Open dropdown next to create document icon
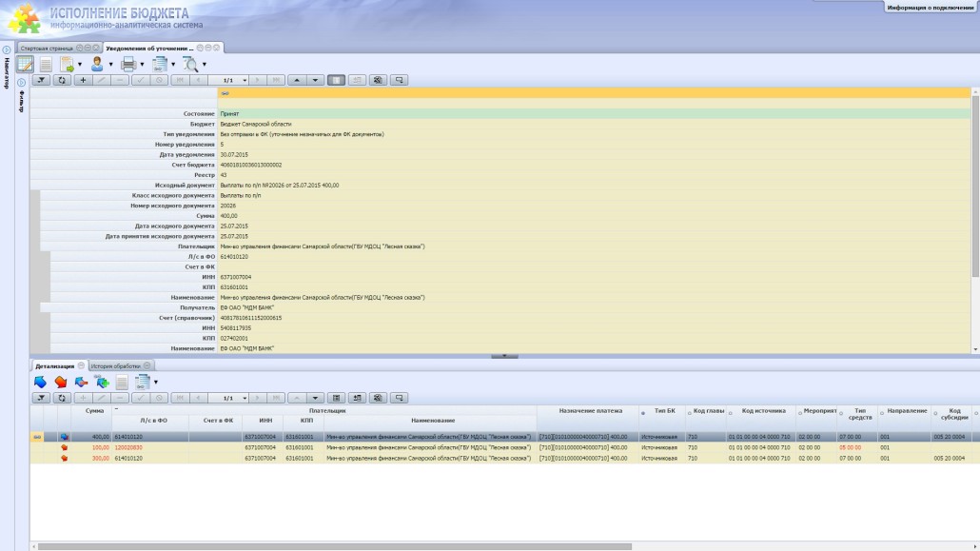The width and height of the screenshot is (980, 551). pos(79,65)
